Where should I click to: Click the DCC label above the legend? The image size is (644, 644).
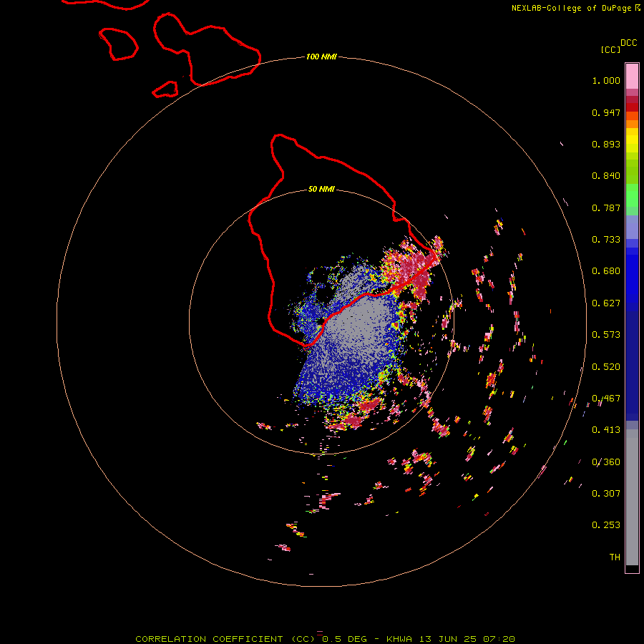pyautogui.click(x=629, y=43)
